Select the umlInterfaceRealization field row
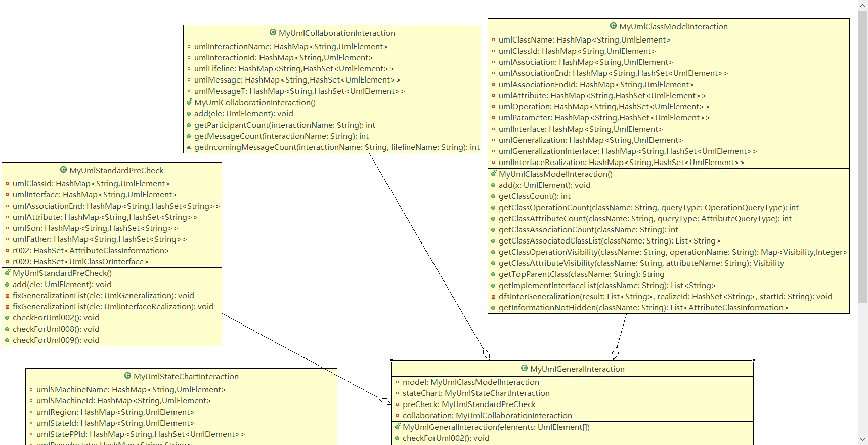 (621, 163)
